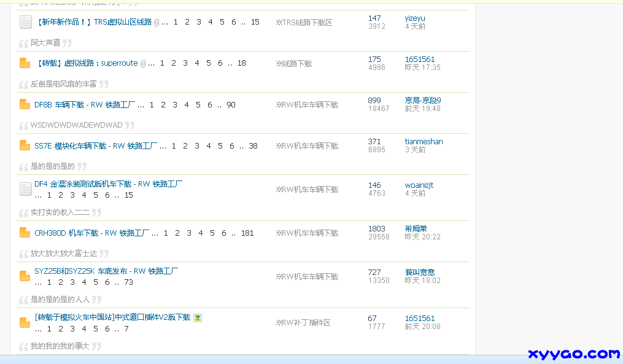Screen dimensions: 623x364
Task: Click folder icon next to superroute thread
Action: 25,63
